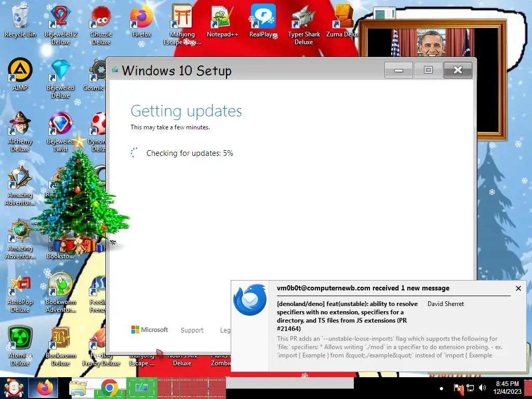Open Mahjong Escape desktop shortcut in the top row
Screen dimensions: 532x399
coord(182,24)
